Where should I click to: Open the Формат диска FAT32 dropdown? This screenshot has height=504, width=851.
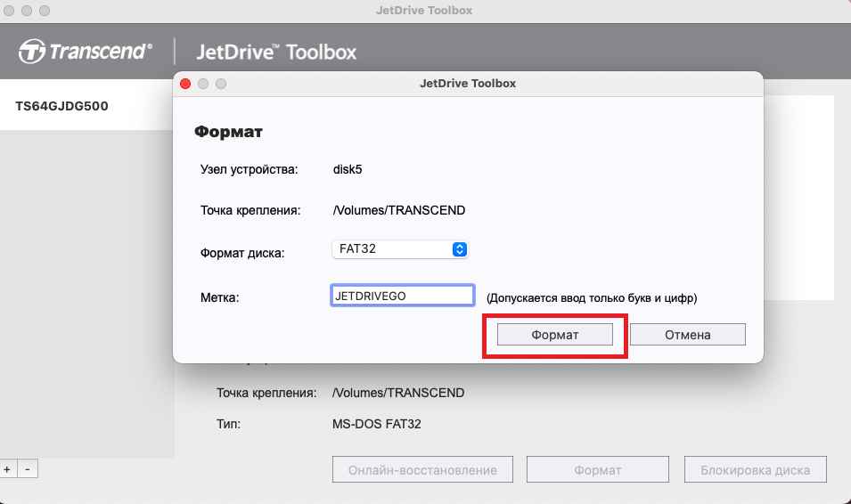click(400, 249)
